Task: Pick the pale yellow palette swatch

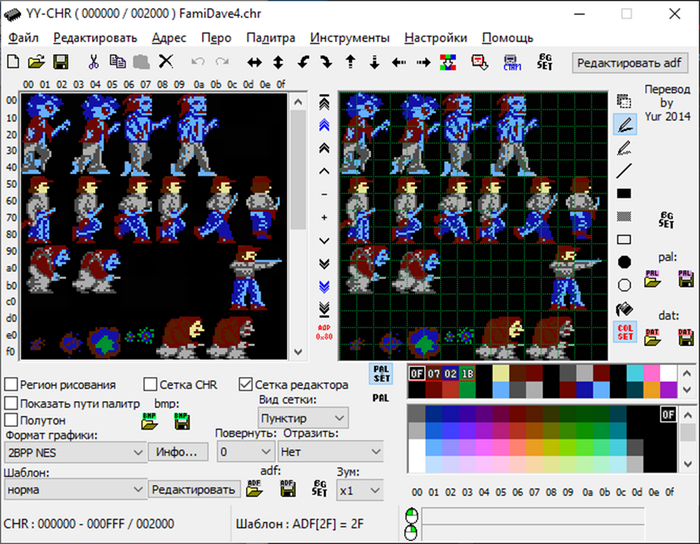Action: click(x=500, y=372)
